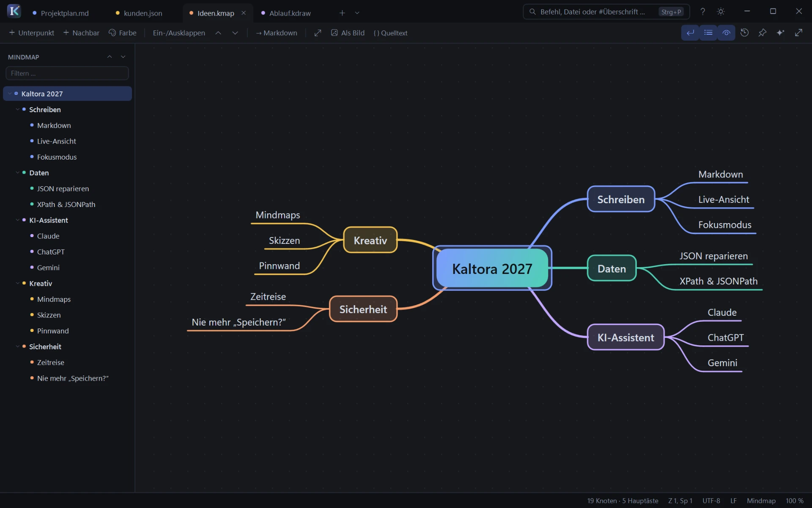Viewport: 812px width, 508px height.
Task: Open tab list dropdown chevron
Action: pos(357,13)
